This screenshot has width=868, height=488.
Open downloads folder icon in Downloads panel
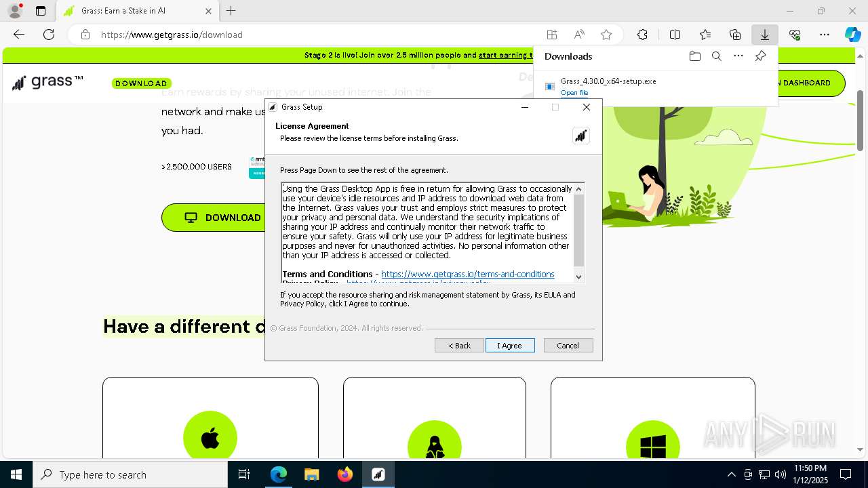[694, 56]
